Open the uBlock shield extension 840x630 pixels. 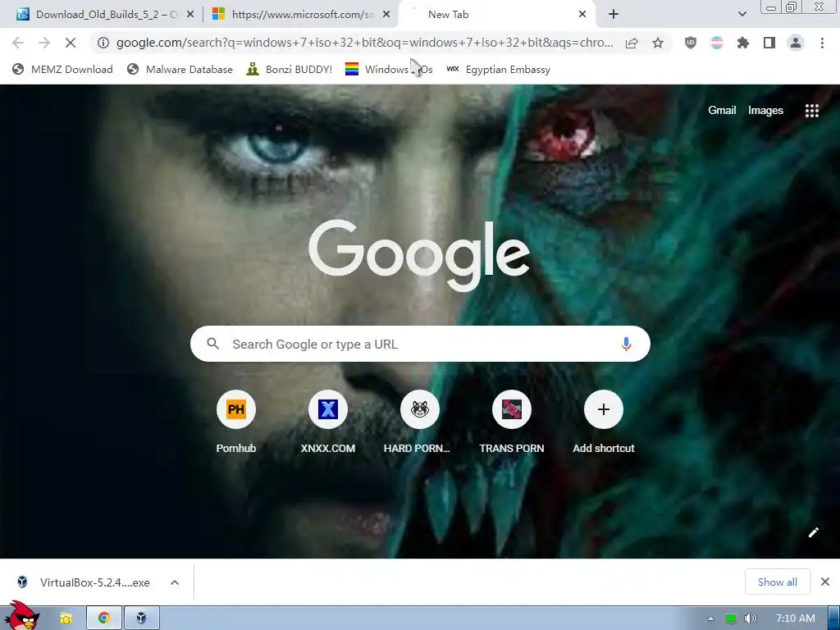[691, 43]
